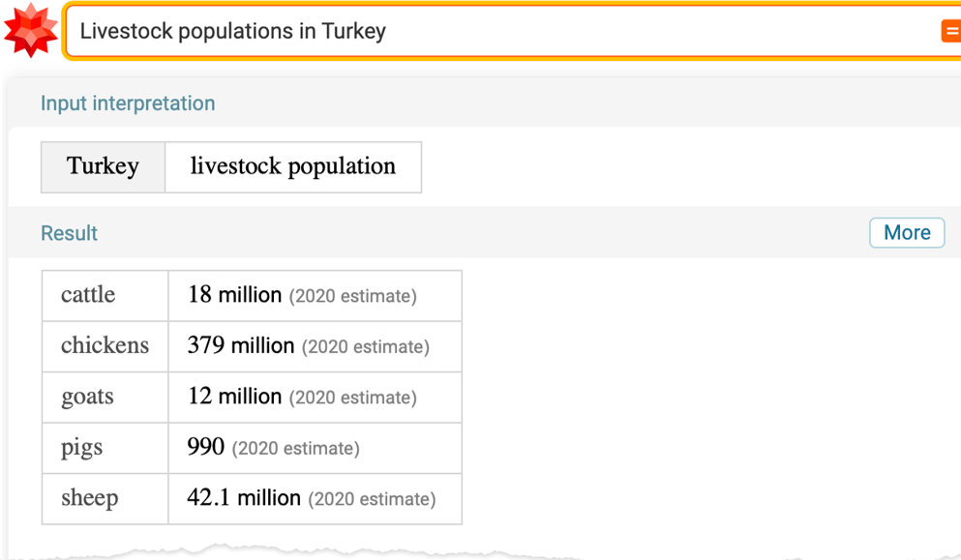Click the '379 million' chickens value
This screenshot has height=560, width=961.
241,345
